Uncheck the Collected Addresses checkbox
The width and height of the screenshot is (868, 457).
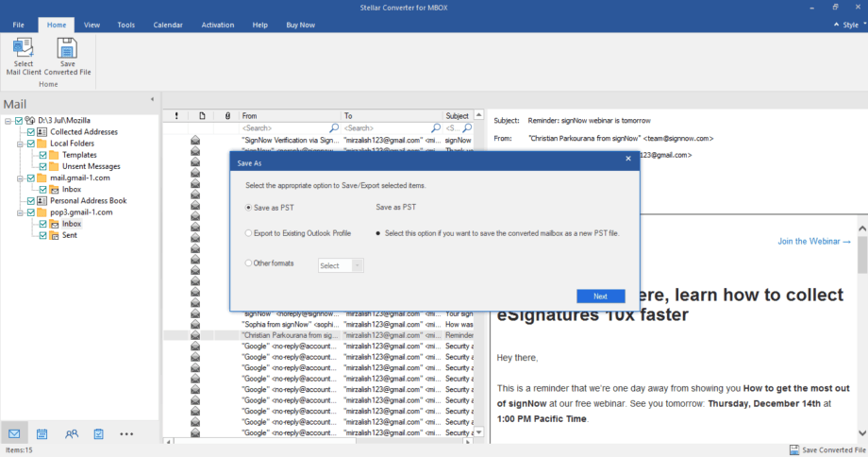[x=31, y=132]
